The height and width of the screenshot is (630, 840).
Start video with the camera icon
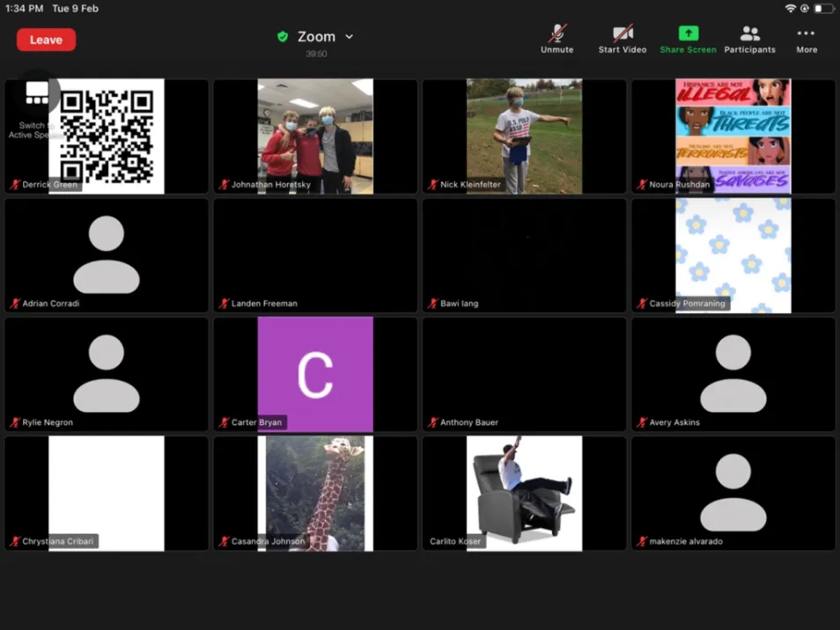(623, 34)
